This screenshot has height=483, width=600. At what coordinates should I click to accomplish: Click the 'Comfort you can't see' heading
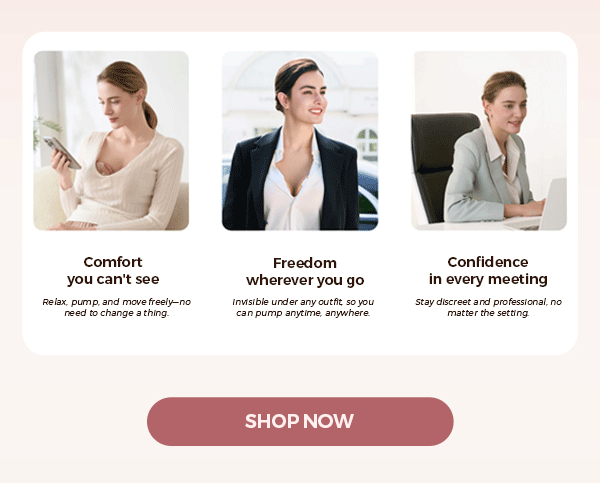[x=113, y=271]
